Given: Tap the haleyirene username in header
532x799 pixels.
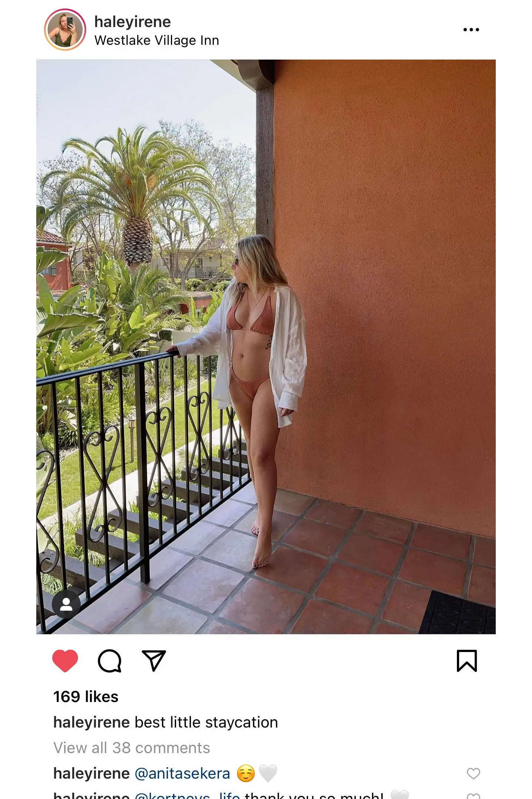Looking at the screenshot, I should pyautogui.click(x=132, y=22).
